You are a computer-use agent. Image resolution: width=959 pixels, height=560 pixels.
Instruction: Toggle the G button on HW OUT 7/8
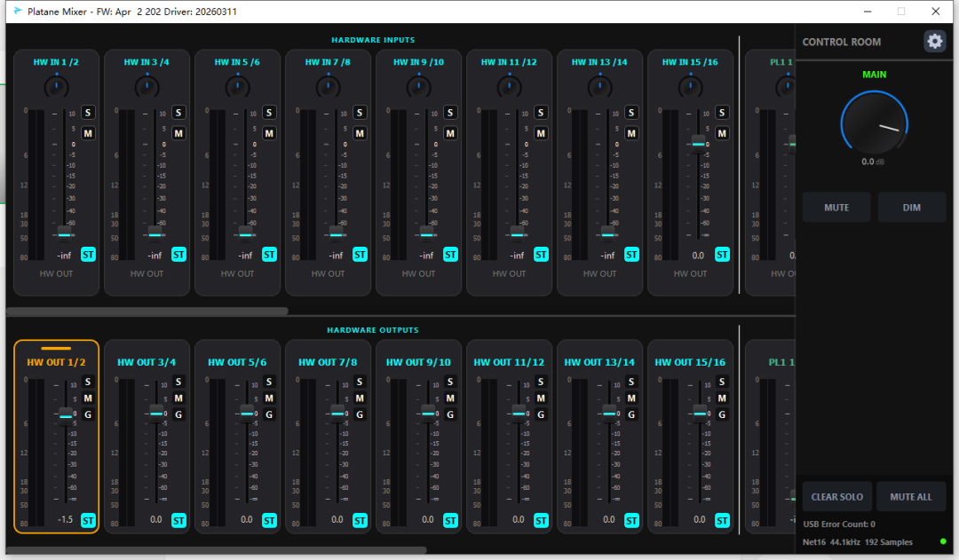click(x=360, y=414)
